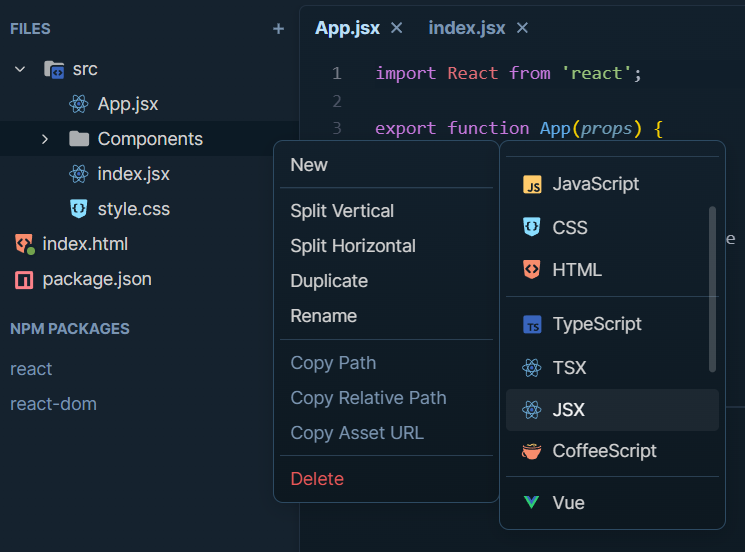Click the 'react' string in import line
Viewport: 745px width, 552px height.
click(596, 74)
